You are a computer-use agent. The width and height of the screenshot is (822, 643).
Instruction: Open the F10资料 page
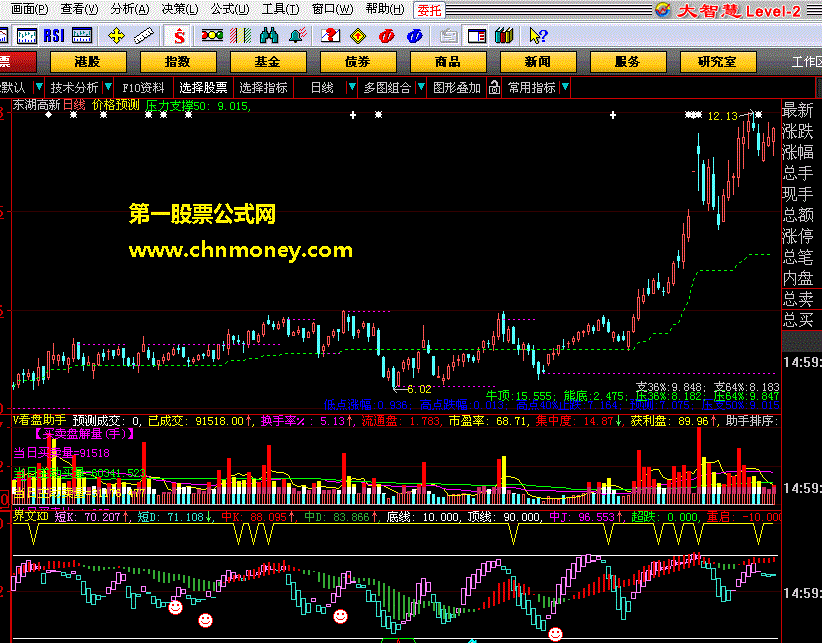(x=143, y=88)
